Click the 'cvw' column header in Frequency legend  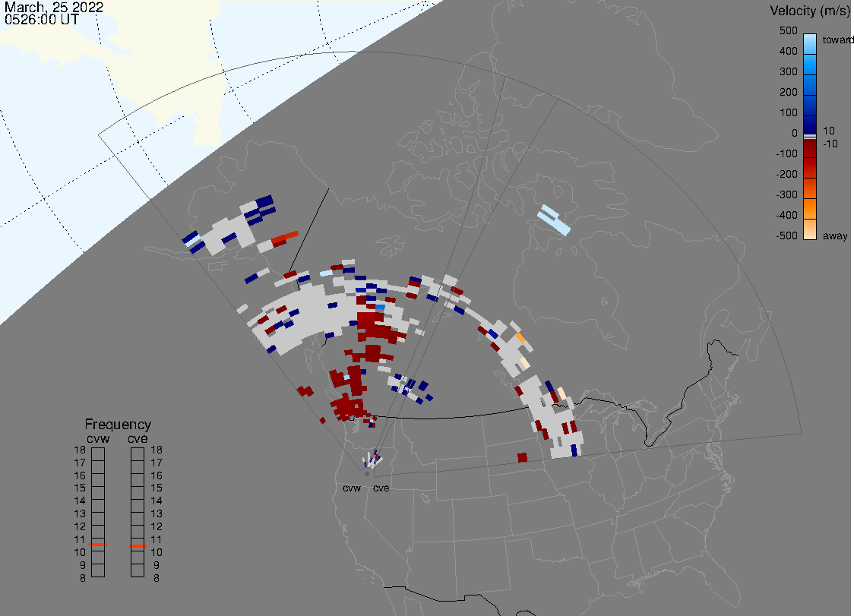click(98, 438)
